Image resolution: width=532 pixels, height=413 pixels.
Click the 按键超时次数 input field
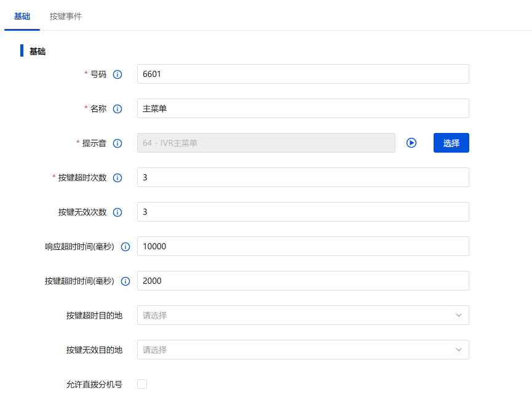pyautogui.click(x=303, y=177)
